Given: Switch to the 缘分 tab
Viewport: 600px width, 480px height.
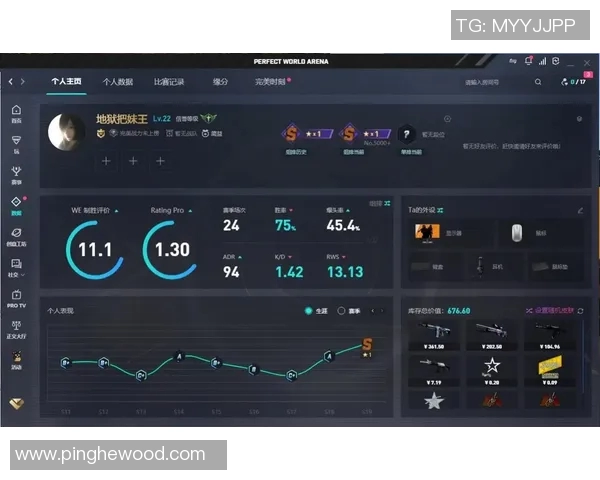Looking at the screenshot, I should [220, 82].
